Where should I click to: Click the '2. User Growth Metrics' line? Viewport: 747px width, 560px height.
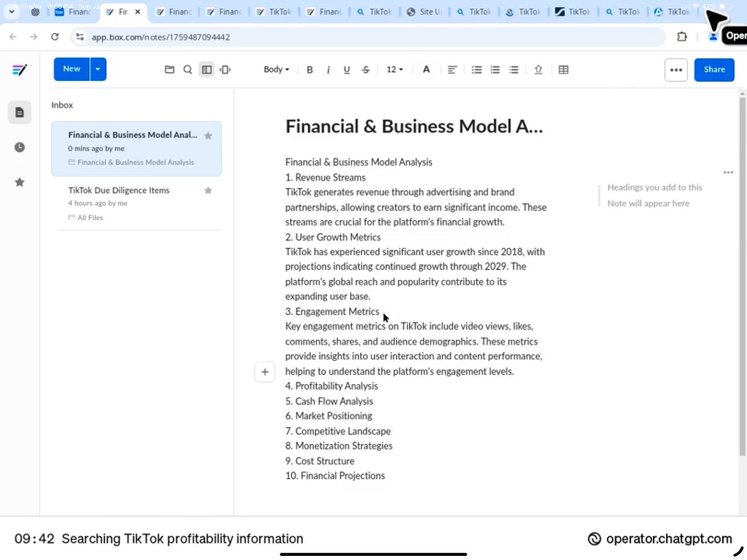[x=333, y=237]
